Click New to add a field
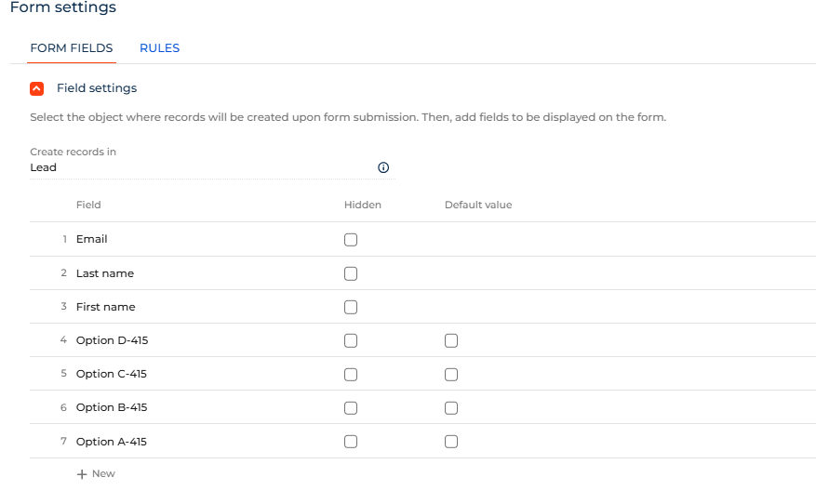816x504 pixels. pos(103,474)
